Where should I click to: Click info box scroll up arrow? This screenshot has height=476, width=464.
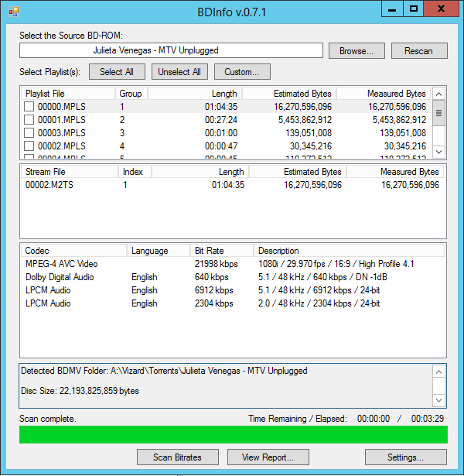[438, 372]
